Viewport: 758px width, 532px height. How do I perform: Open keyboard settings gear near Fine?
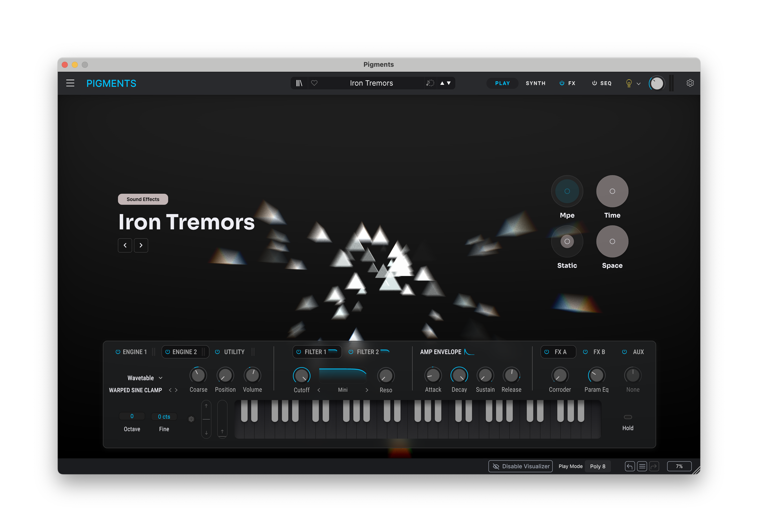pos(191,419)
